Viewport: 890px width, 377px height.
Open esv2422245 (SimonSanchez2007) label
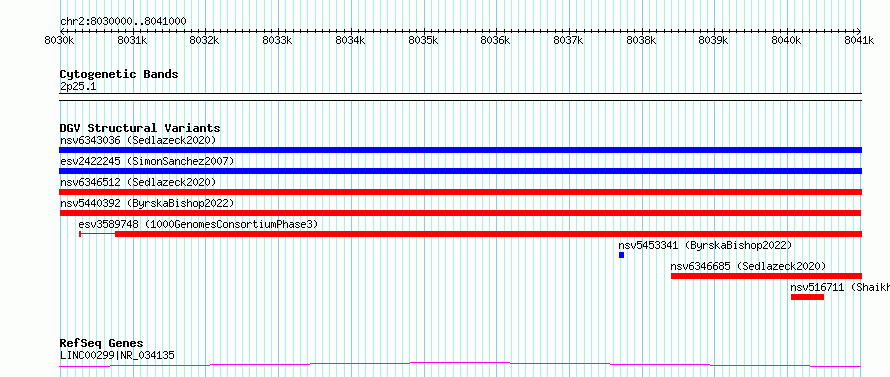(x=147, y=161)
